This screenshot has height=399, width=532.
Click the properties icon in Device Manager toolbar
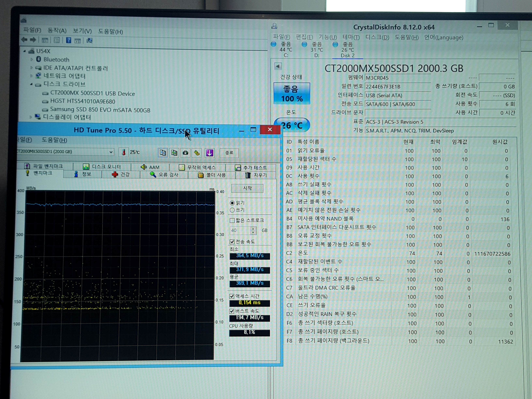tap(57, 40)
